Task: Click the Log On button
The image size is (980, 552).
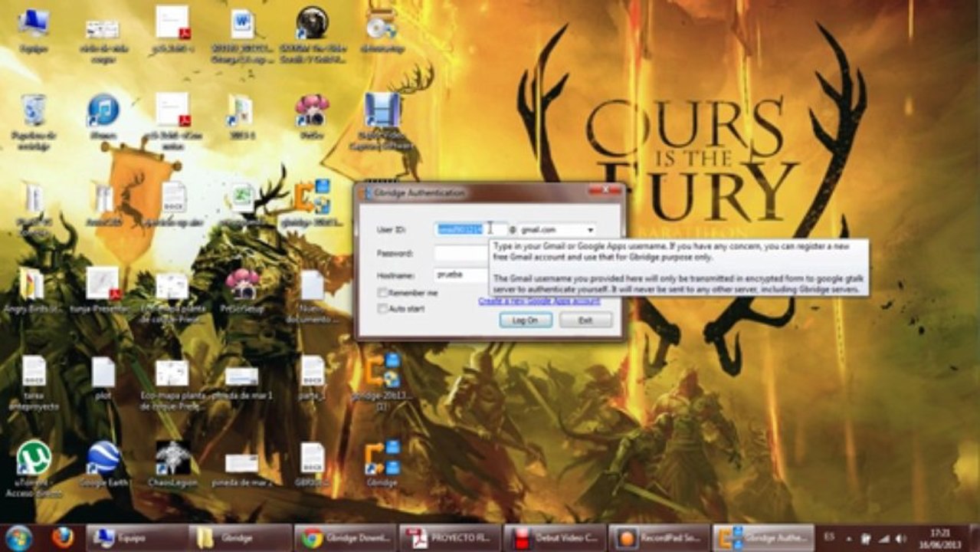Action: click(x=526, y=320)
